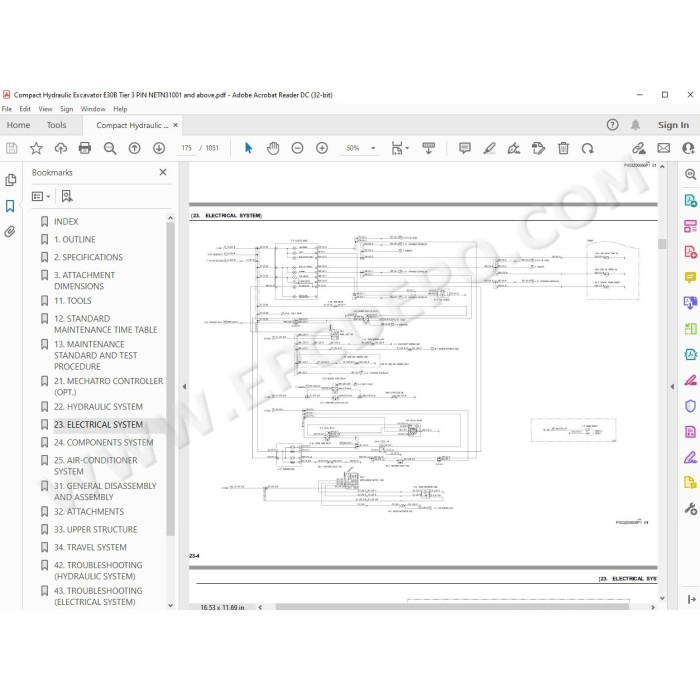Open Fill & Sign tool in right pane

[x=690, y=458]
